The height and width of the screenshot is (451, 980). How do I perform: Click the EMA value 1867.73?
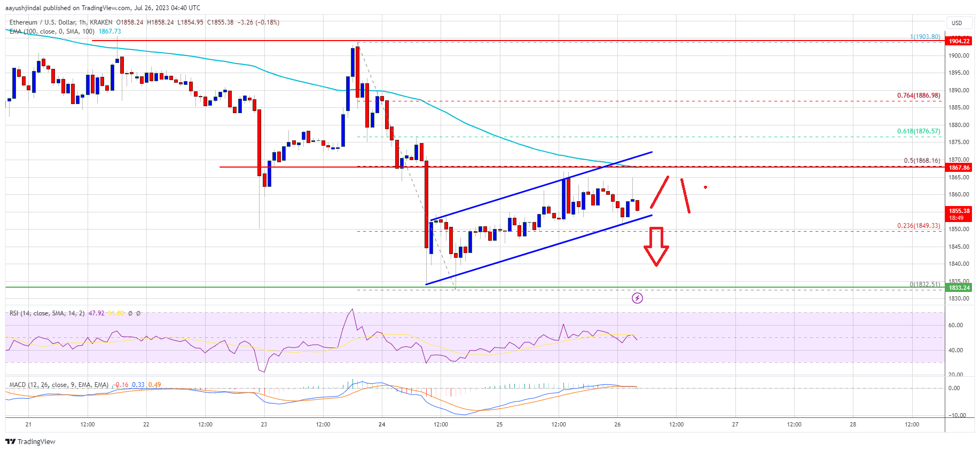110,31
